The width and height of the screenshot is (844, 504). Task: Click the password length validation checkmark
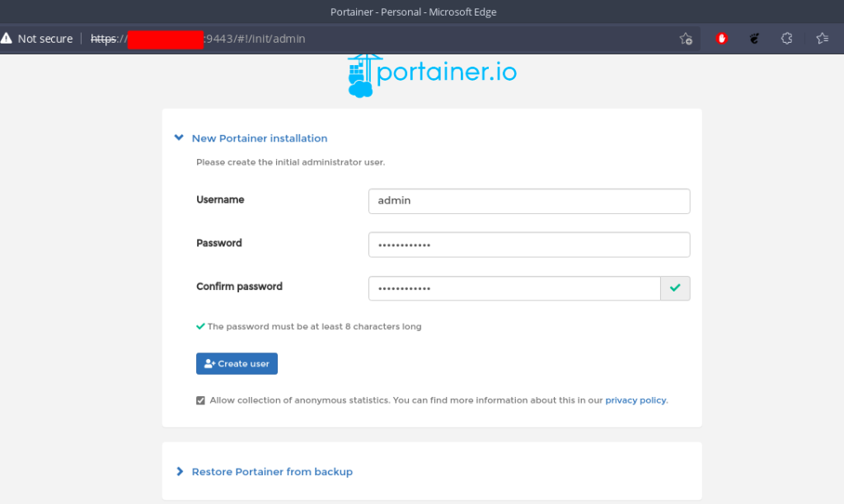200,326
